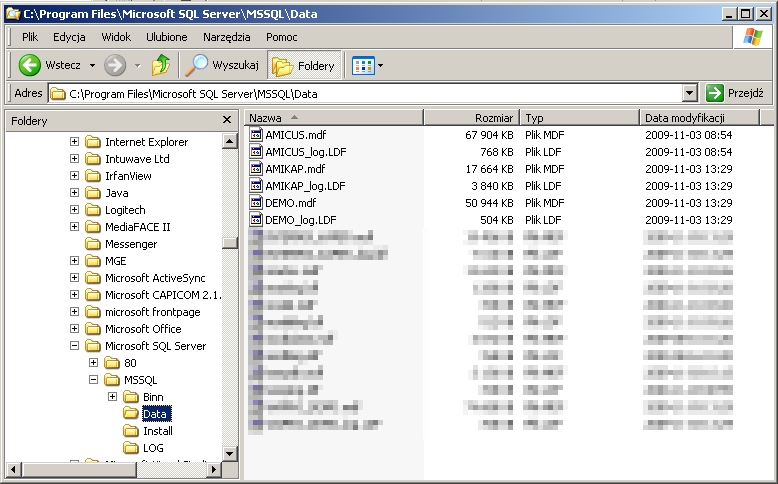Click the AMIKAP.mdf file icon
The width and height of the screenshot is (778, 484).
click(256, 169)
